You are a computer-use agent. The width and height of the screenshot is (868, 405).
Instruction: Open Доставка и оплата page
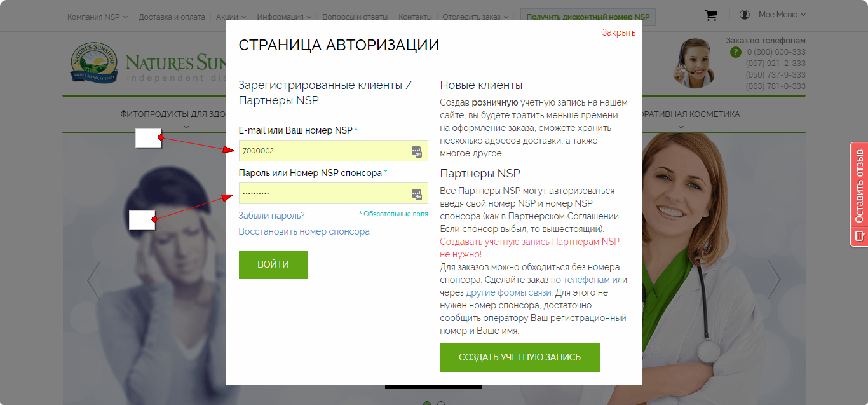(172, 17)
